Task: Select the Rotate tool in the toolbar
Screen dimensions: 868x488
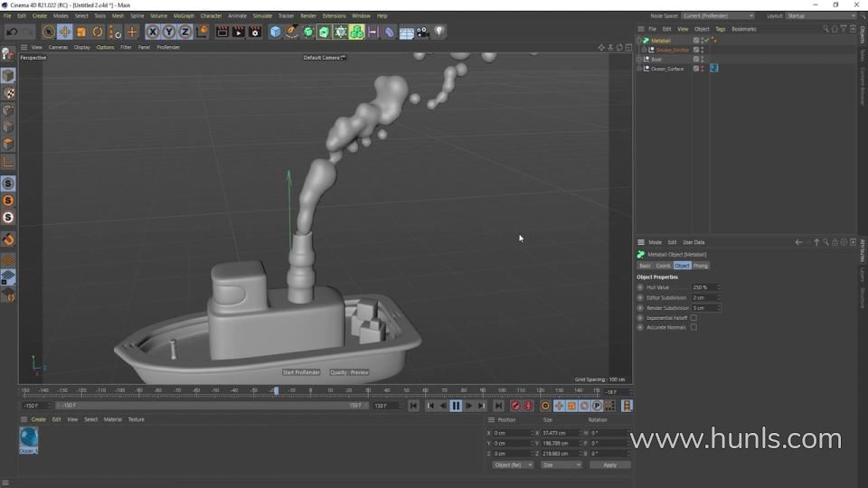Action: tap(98, 32)
